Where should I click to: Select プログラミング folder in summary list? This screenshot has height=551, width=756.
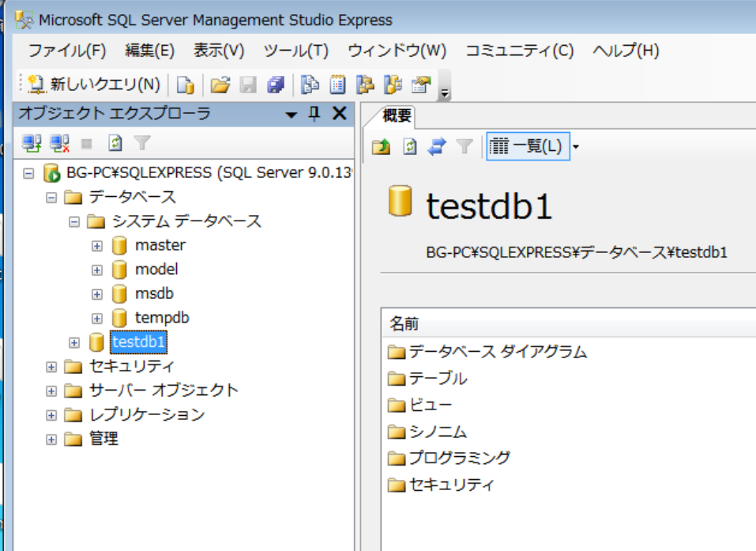pyautogui.click(x=449, y=458)
